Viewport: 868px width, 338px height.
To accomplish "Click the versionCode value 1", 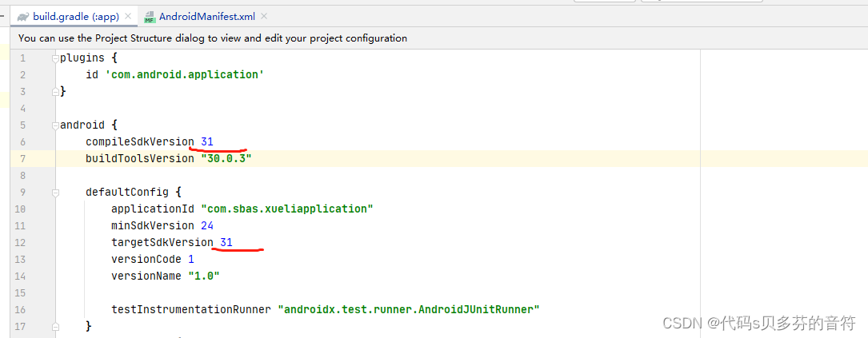I will click(x=191, y=259).
